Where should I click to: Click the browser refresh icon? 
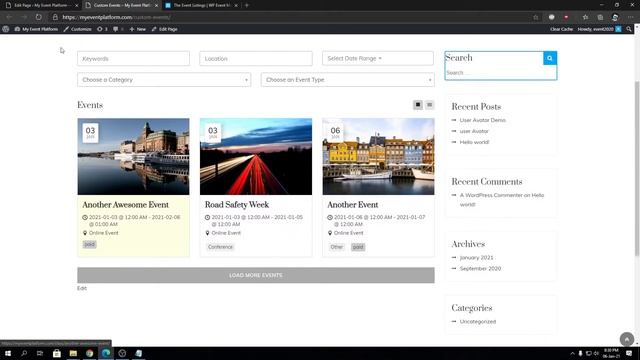(x=38, y=17)
